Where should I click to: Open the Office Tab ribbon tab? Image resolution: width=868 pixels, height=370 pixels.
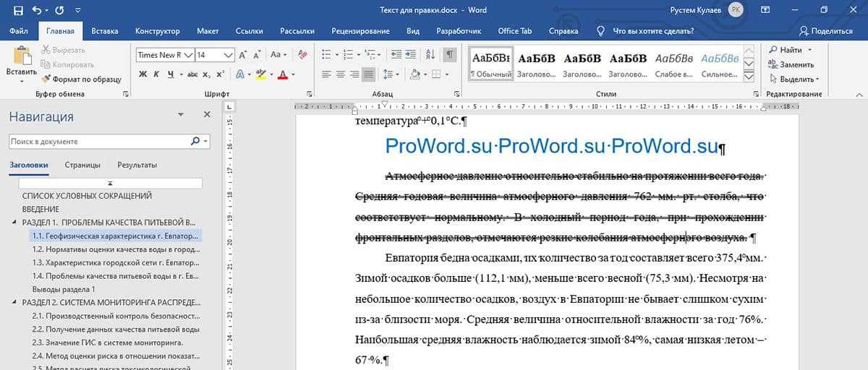click(514, 31)
